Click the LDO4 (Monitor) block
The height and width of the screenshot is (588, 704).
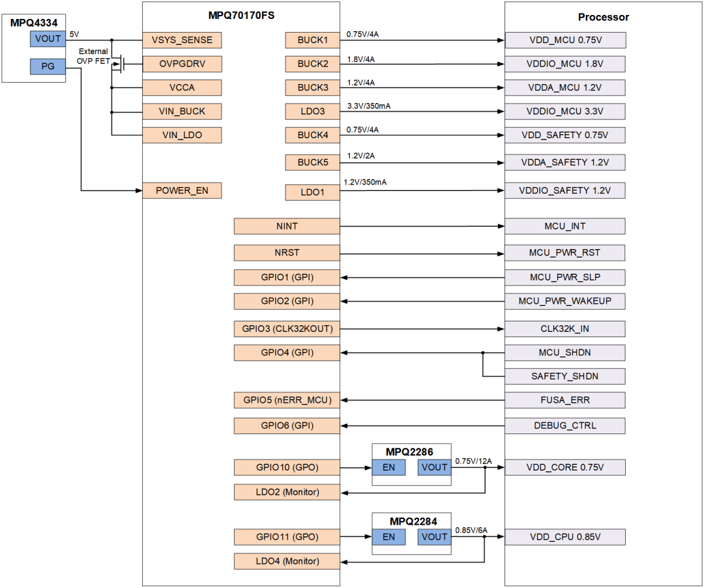[287, 561]
